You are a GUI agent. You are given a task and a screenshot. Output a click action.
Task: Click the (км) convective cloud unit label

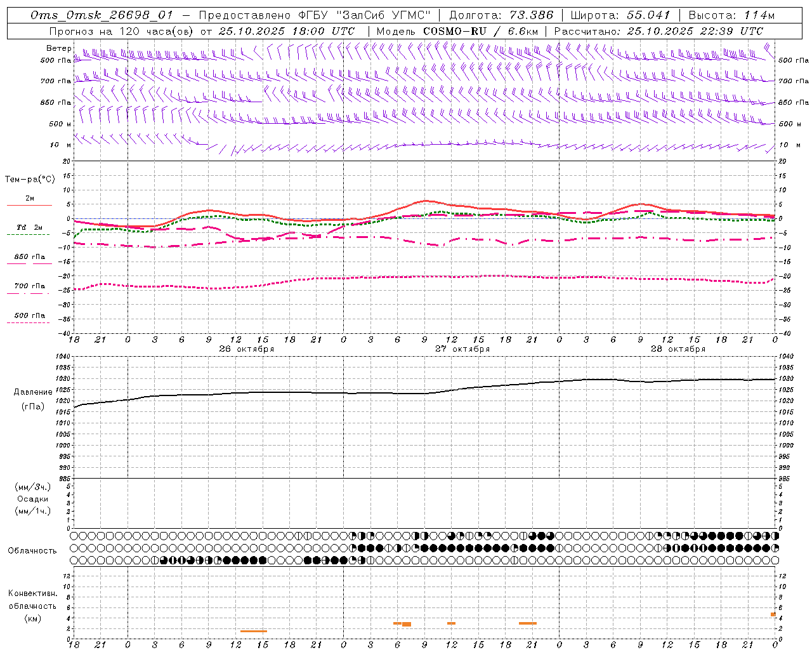32,618
